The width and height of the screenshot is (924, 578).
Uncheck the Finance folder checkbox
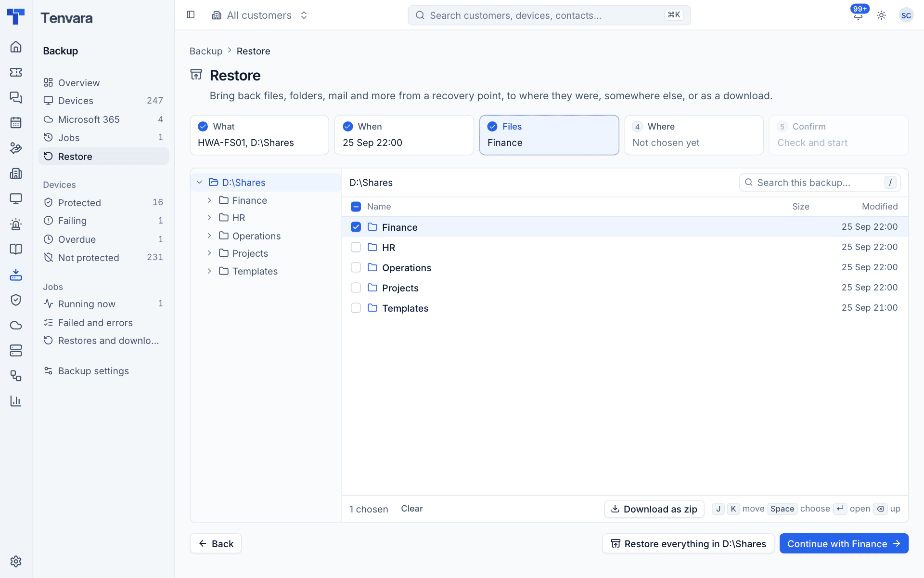click(356, 227)
